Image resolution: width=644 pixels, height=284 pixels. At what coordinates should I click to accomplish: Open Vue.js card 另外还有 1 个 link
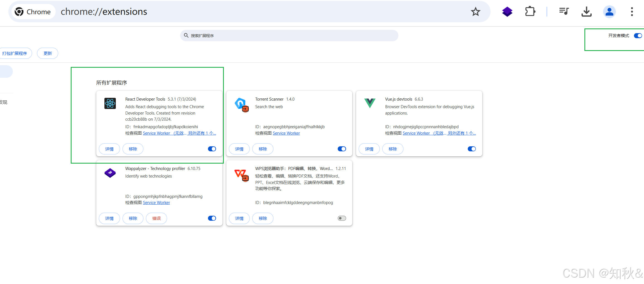[x=462, y=133]
